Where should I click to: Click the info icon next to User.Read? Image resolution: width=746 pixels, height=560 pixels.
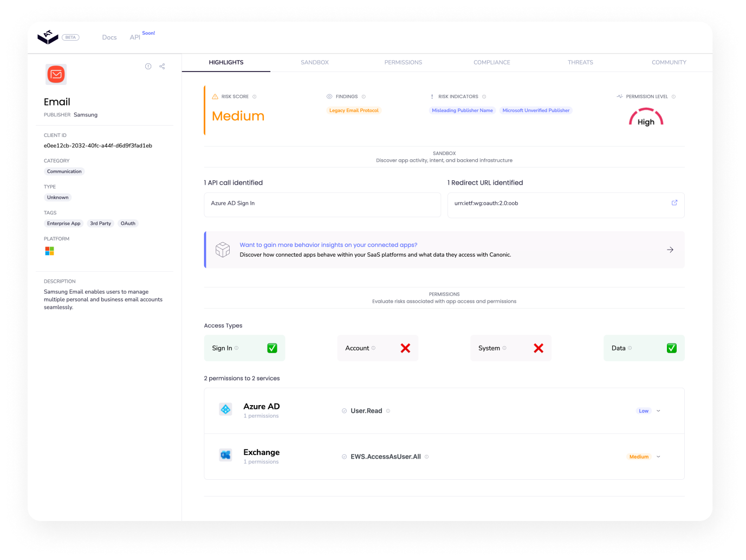pos(388,411)
